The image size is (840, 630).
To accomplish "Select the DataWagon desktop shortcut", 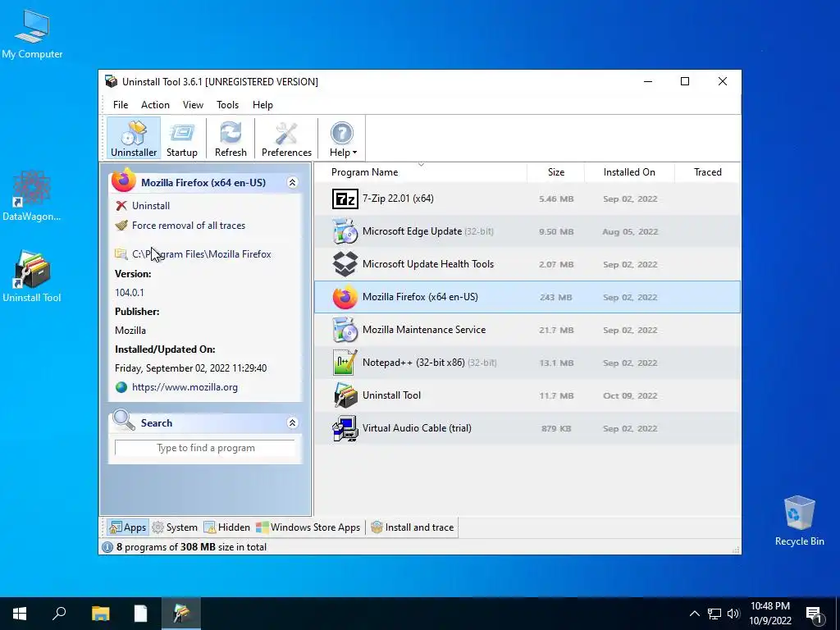I will coord(32,195).
